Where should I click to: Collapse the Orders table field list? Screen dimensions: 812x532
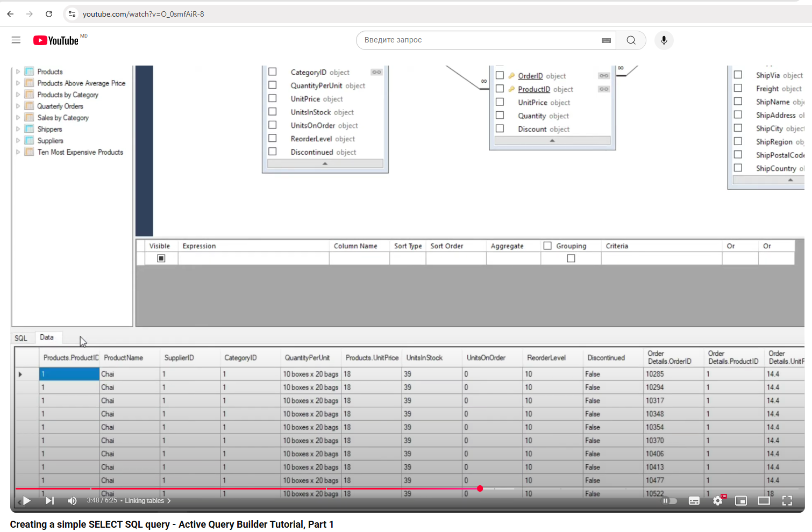768,180
